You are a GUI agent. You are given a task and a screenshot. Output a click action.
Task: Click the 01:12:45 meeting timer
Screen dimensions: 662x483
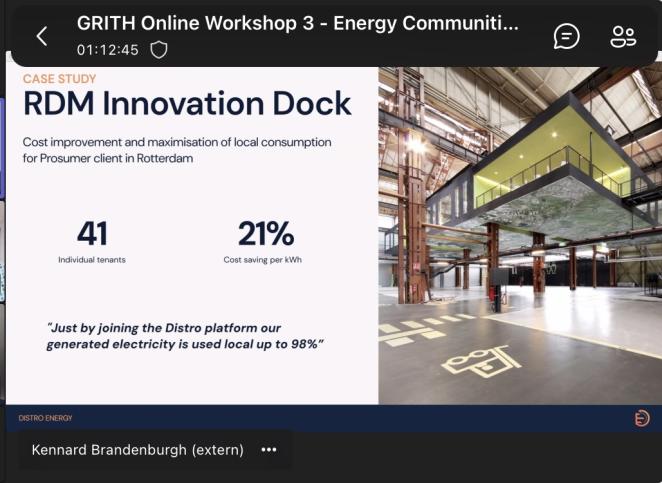[108, 50]
